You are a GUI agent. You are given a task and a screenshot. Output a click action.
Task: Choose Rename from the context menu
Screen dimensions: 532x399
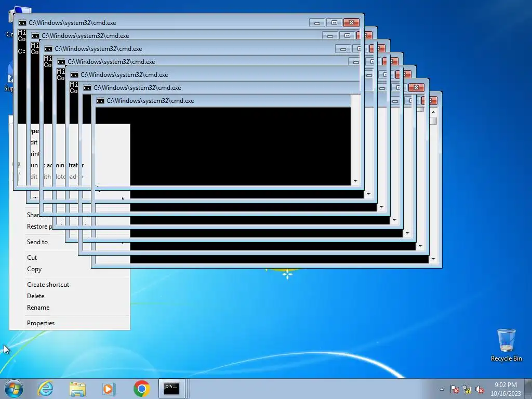click(70, 308)
